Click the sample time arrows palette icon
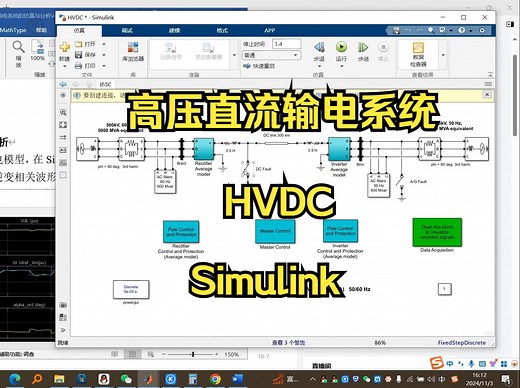The image size is (520, 388). pos(63,137)
